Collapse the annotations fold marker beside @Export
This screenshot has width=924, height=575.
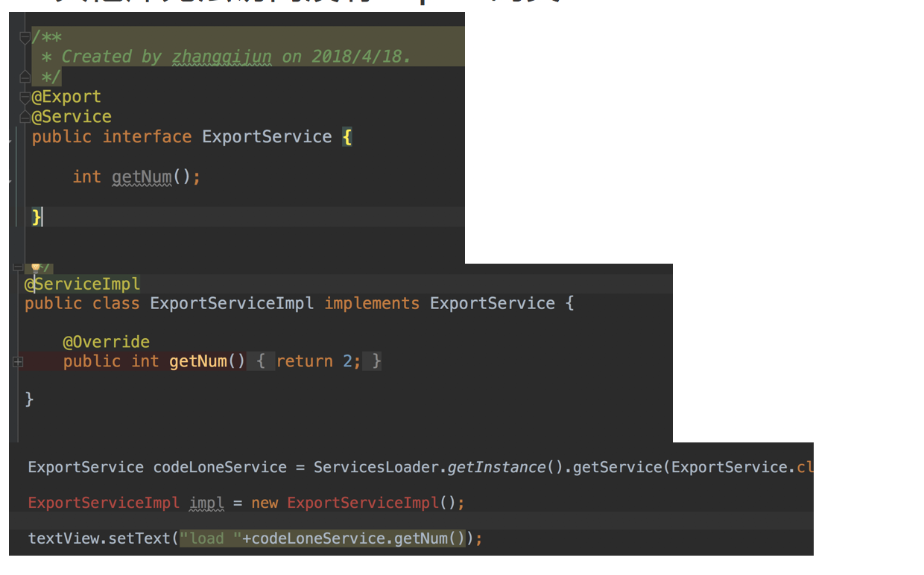25,97
